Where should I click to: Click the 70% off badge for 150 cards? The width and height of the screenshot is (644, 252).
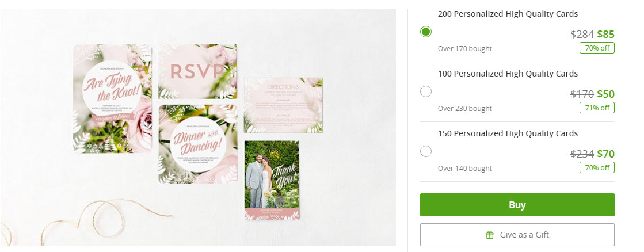597,168
